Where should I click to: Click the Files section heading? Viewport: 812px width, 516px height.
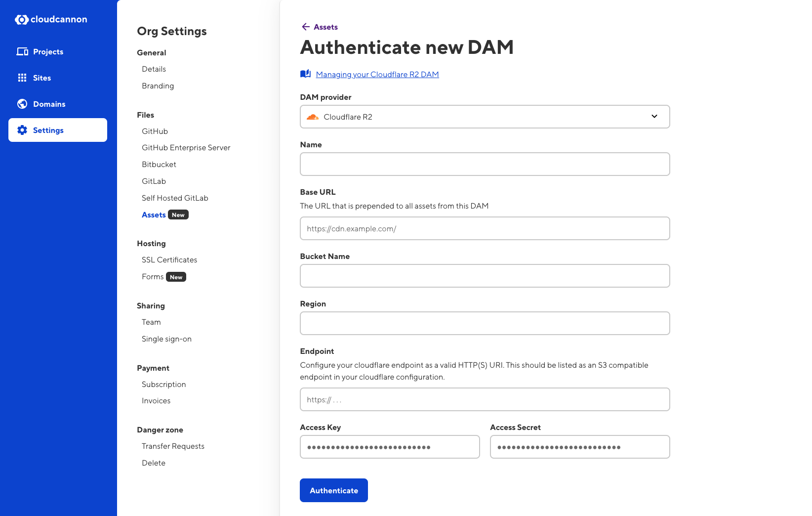(145, 115)
